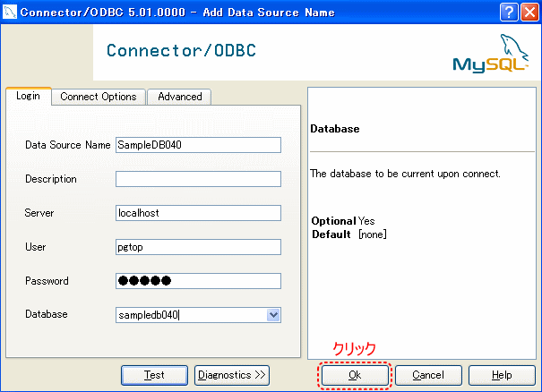The width and height of the screenshot is (542, 392).
Task: Confirm with the Ok button
Action: pos(355,375)
